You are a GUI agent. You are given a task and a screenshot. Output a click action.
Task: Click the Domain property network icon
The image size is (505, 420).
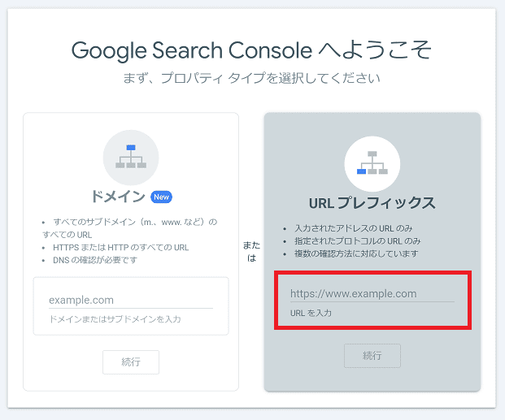point(130,157)
